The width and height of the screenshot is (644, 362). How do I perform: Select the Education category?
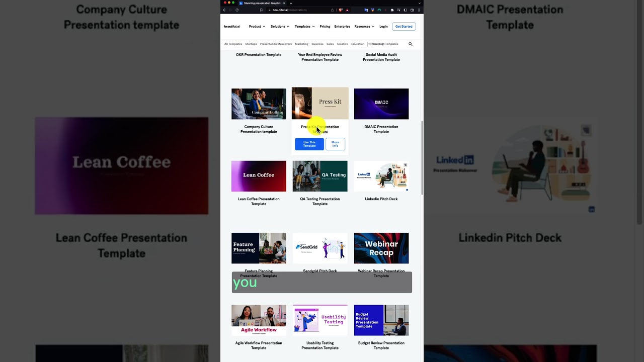(x=358, y=44)
